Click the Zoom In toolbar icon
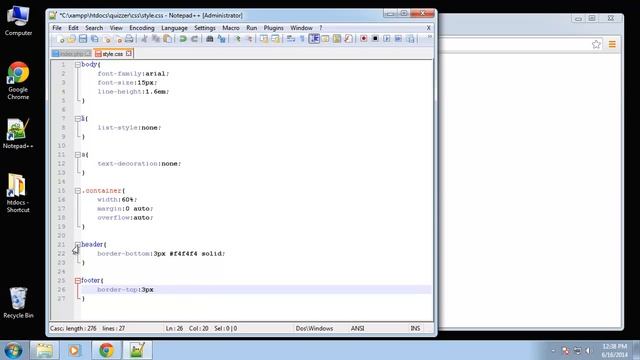 (237, 39)
